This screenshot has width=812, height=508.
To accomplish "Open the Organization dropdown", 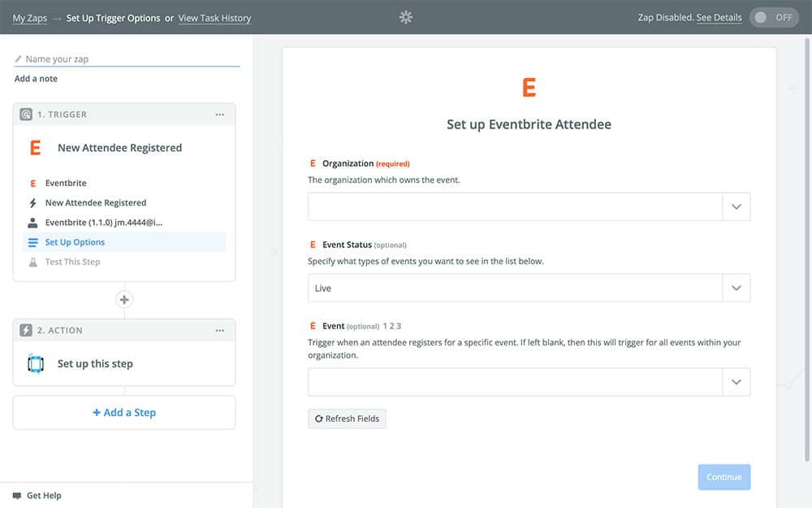I will pyautogui.click(x=736, y=207).
